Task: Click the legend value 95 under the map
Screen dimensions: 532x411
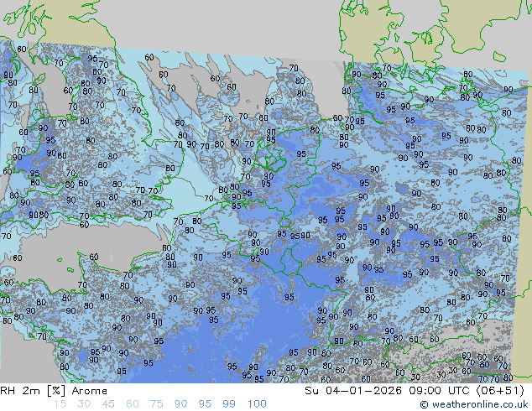Action: 205,404
